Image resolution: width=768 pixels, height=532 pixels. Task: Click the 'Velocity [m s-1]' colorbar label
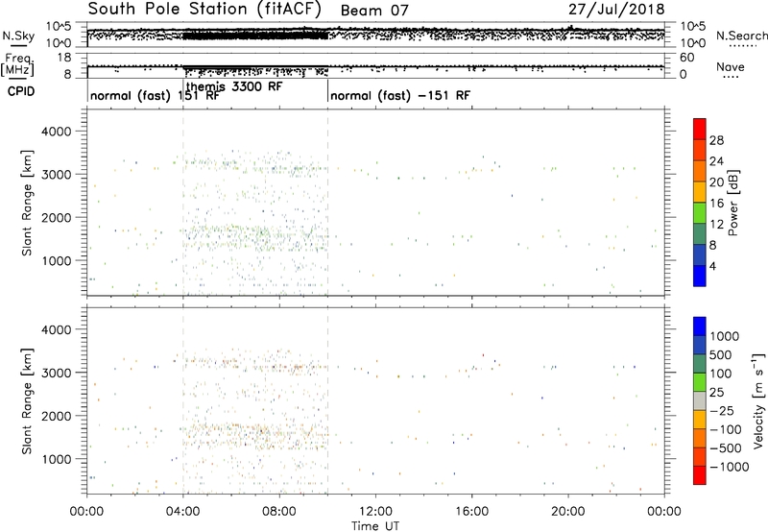[758, 400]
